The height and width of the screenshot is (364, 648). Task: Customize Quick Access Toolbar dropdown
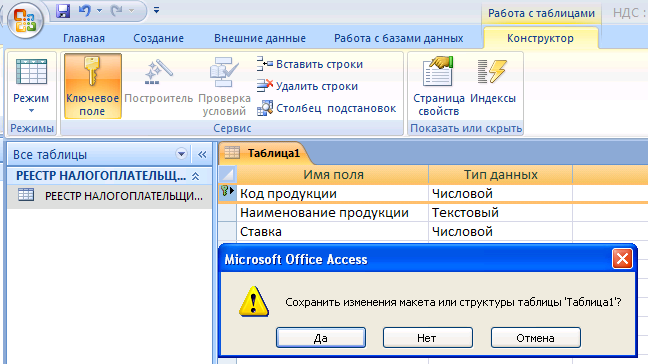(x=156, y=10)
